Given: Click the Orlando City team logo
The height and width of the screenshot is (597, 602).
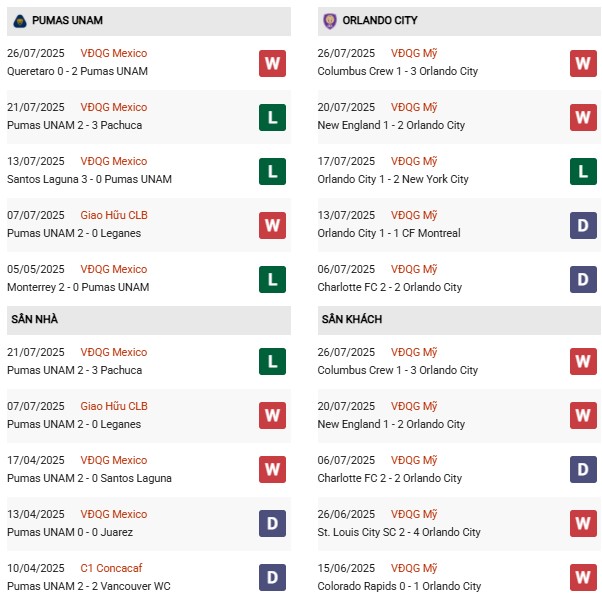Looking at the screenshot, I should 330,20.
